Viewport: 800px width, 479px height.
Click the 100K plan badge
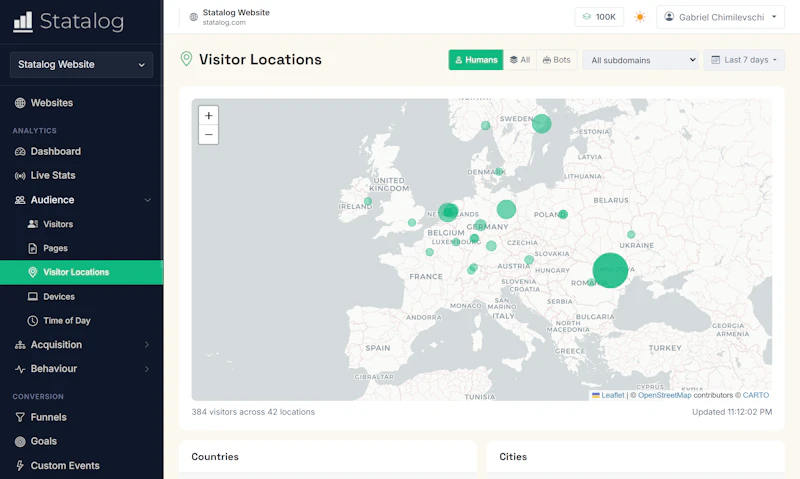tap(599, 17)
